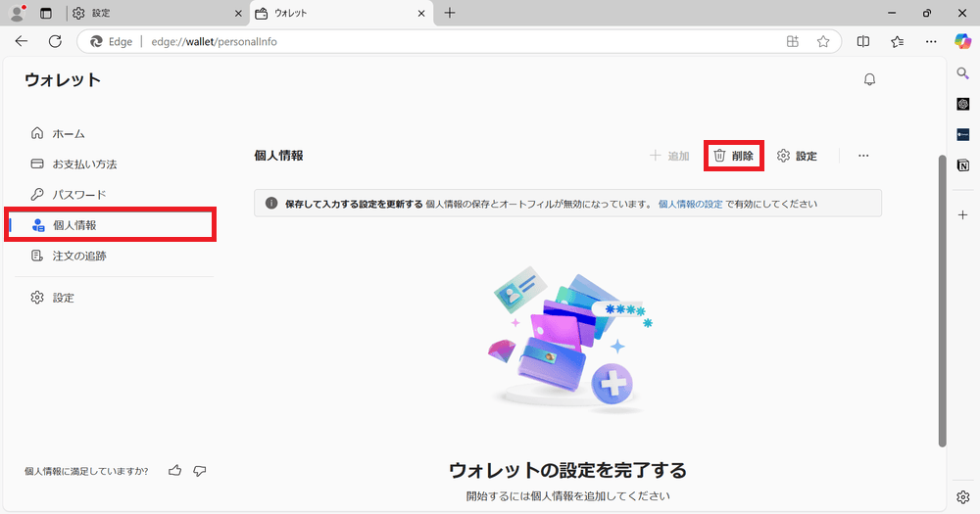Click the ChatGPT icon in the sidebar
Viewport: 980px width, 514px height.
963,103
